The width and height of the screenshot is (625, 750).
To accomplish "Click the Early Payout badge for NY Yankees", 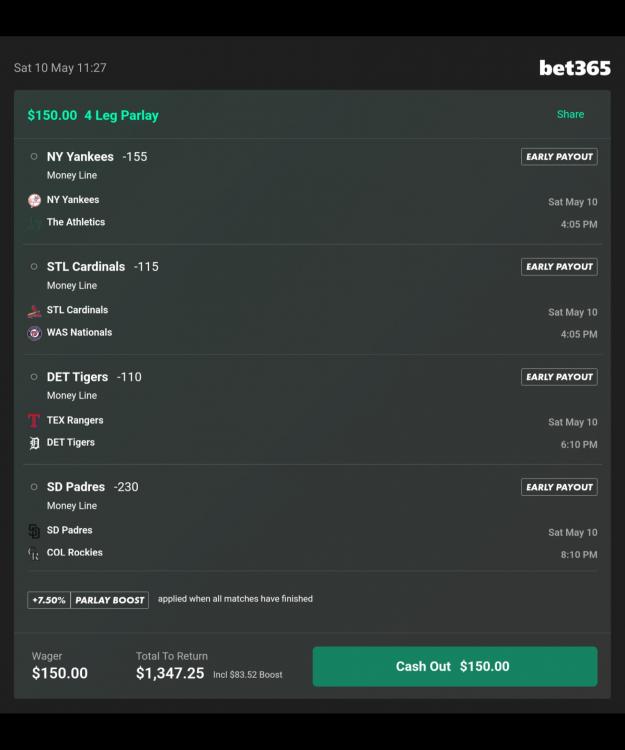I will point(559,157).
